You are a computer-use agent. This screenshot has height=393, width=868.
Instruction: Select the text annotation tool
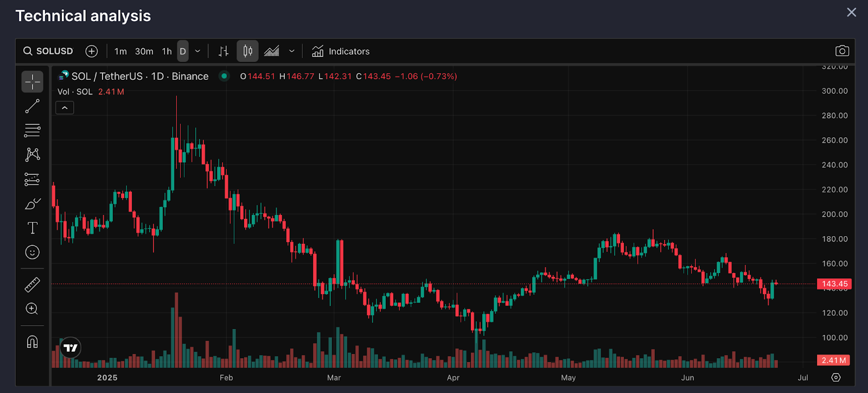point(33,228)
